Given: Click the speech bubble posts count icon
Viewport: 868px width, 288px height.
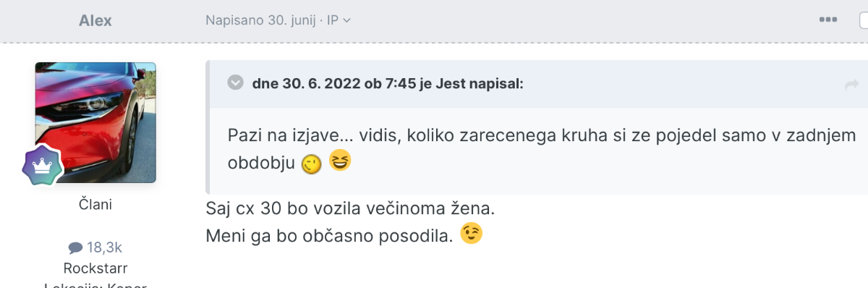Looking at the screenshot, I should coord(75,248).
